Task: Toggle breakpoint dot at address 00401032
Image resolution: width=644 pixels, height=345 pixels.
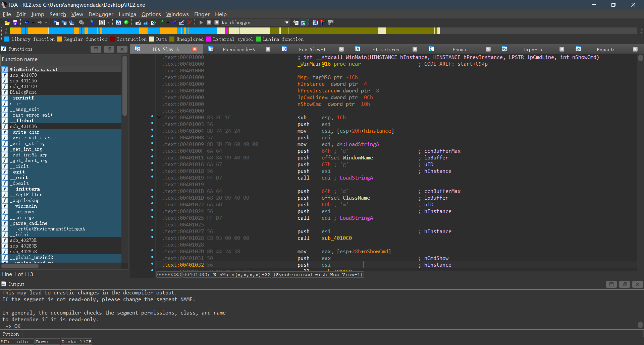Action: coord(152,264)
